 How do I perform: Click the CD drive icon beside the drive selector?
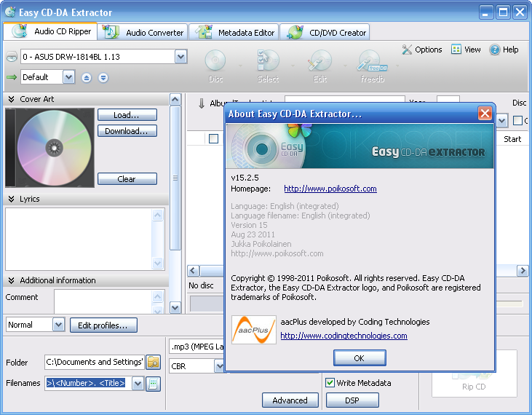click(x=12, y=56)
